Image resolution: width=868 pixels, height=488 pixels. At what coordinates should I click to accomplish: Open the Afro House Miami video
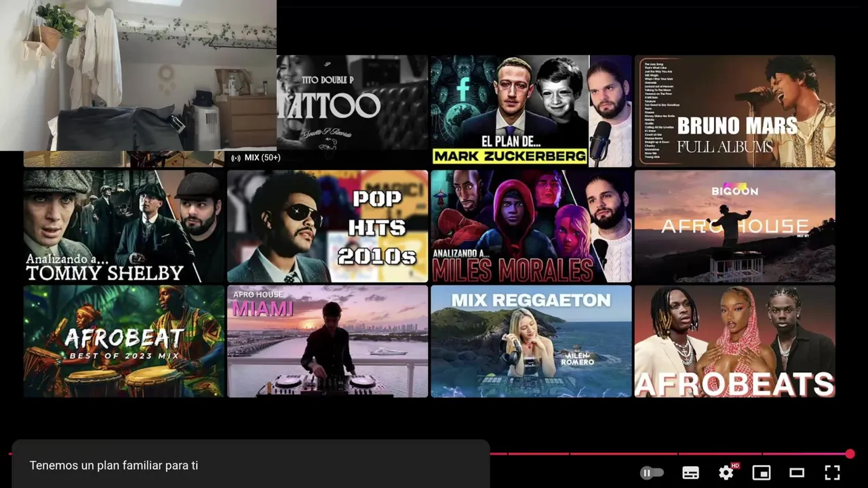point(328,342)
